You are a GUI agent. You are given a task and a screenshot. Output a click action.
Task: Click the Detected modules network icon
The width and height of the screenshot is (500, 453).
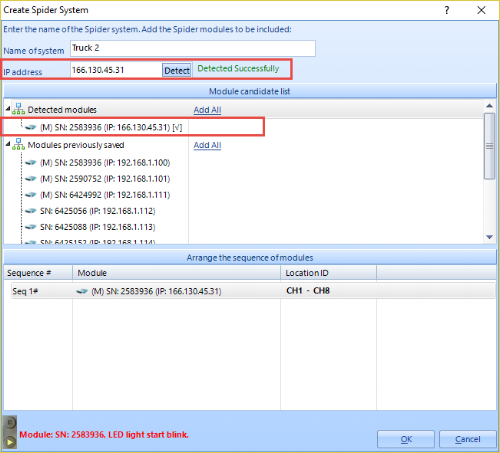coord(18,109)
